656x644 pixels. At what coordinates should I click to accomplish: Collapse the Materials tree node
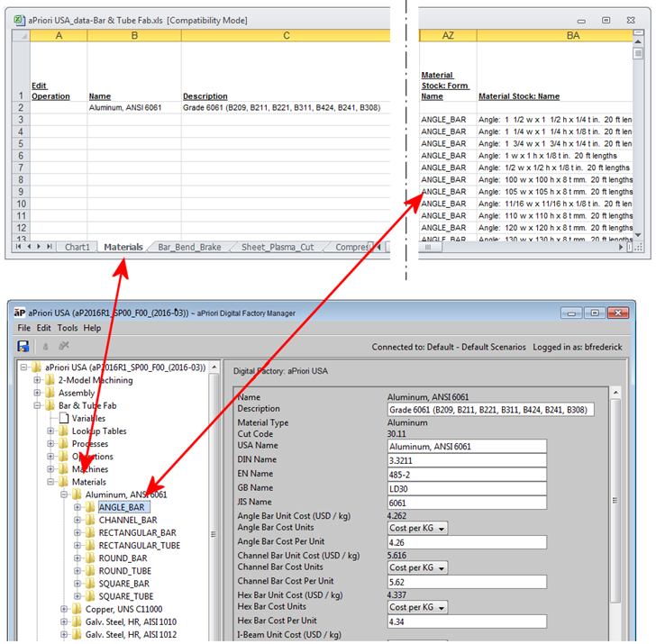(x=50, y=482)
